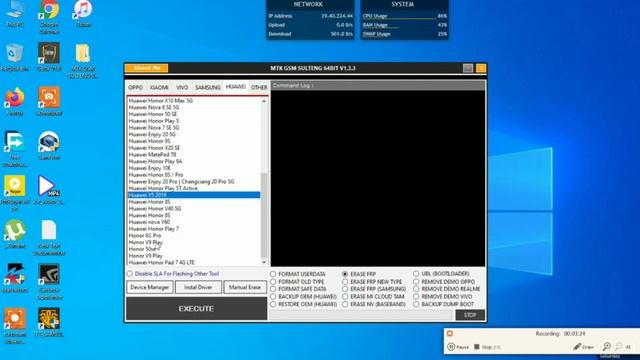Open the Draw tool in recorder bar
The image size is (640, 360).
point(583,347)
